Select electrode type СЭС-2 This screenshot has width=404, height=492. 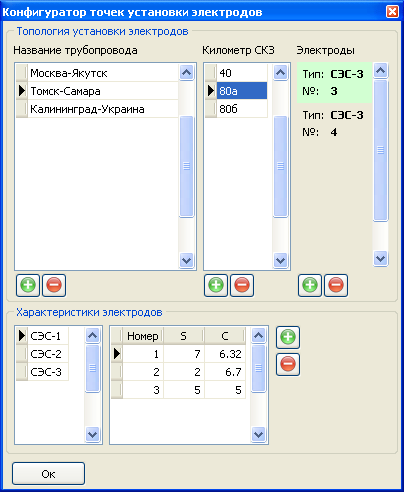pyautogui.click(x=48, y=354)
